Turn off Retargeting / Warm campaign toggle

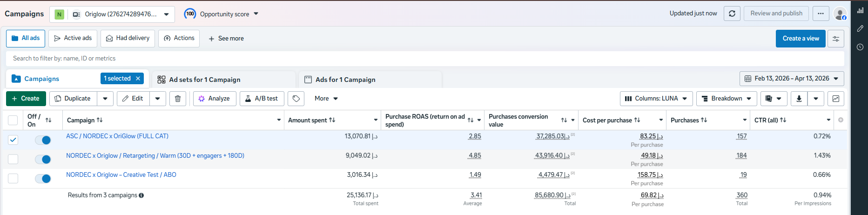click(43, 159)
